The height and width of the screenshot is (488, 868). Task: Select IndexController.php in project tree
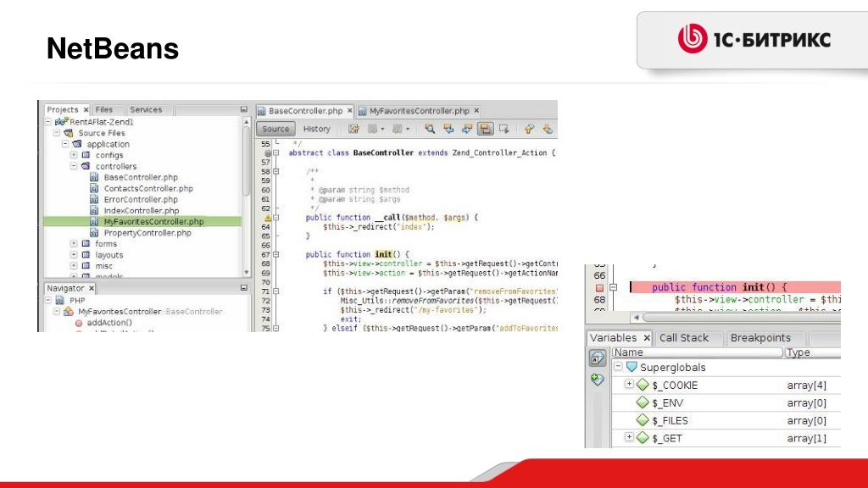(x=142, y=210)
